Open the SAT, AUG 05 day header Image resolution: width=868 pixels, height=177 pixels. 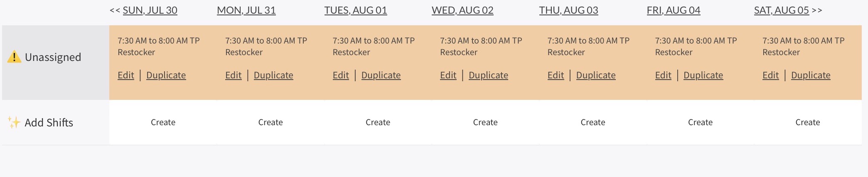[x=781, y=10]
